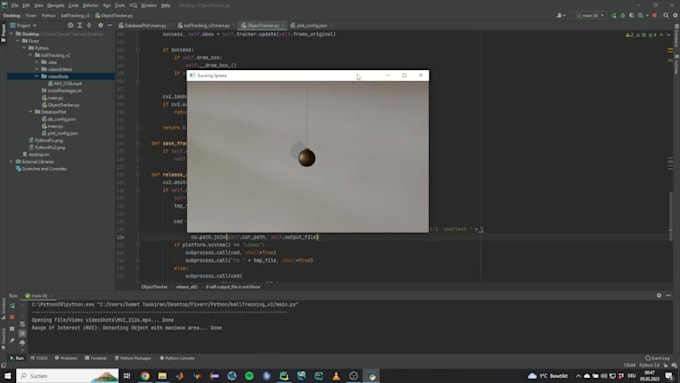Toggle the Project side tool window strip
This screenshot has width=680, height=383.
3,33
